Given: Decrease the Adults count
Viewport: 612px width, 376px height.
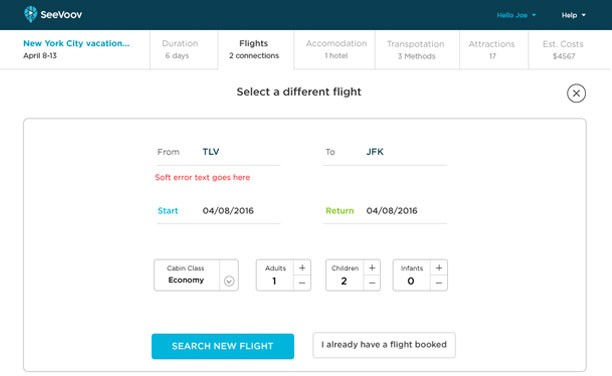Looking at the screenshot, I should click(x=302, y=283).
